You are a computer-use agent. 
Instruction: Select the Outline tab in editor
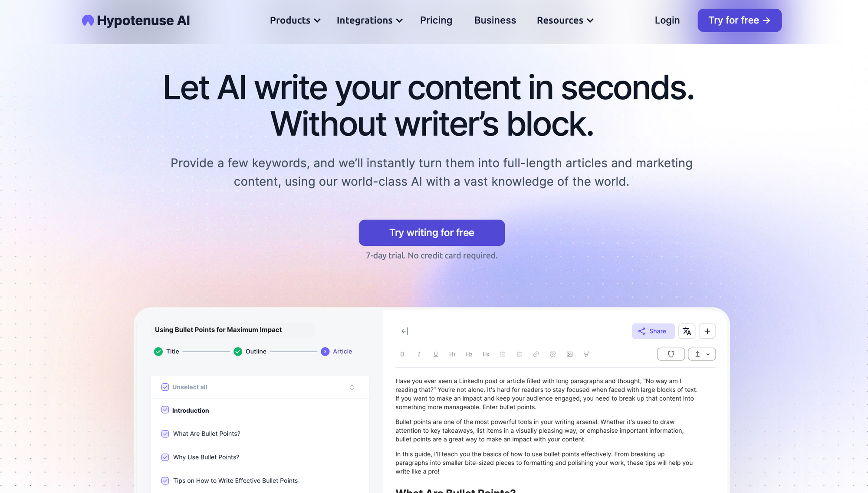click(256, 351)
